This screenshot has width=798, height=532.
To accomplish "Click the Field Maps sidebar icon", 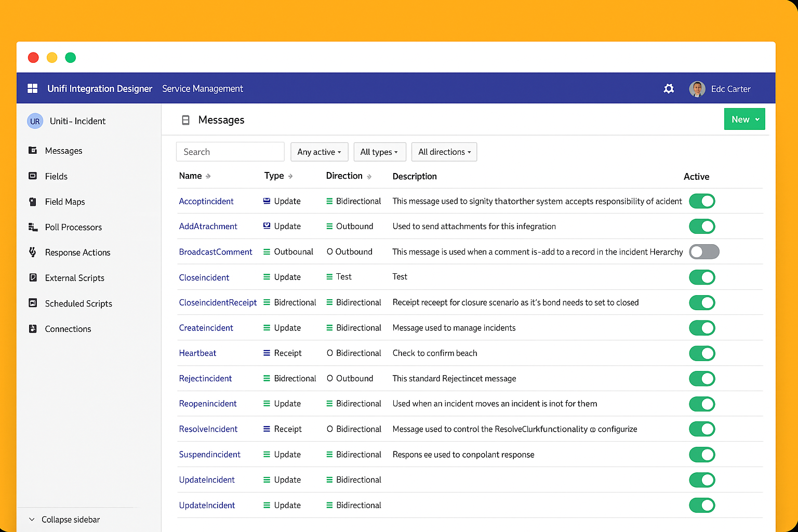I will (x=33, y=202).
